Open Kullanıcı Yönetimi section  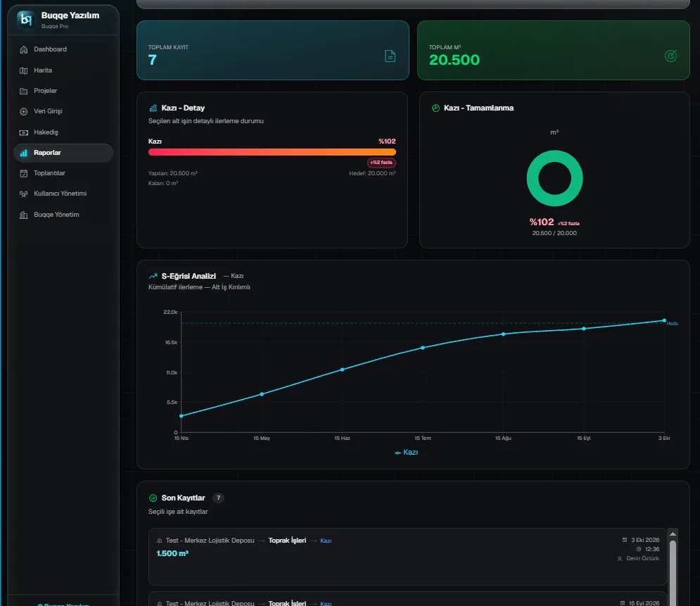[63, 194]
